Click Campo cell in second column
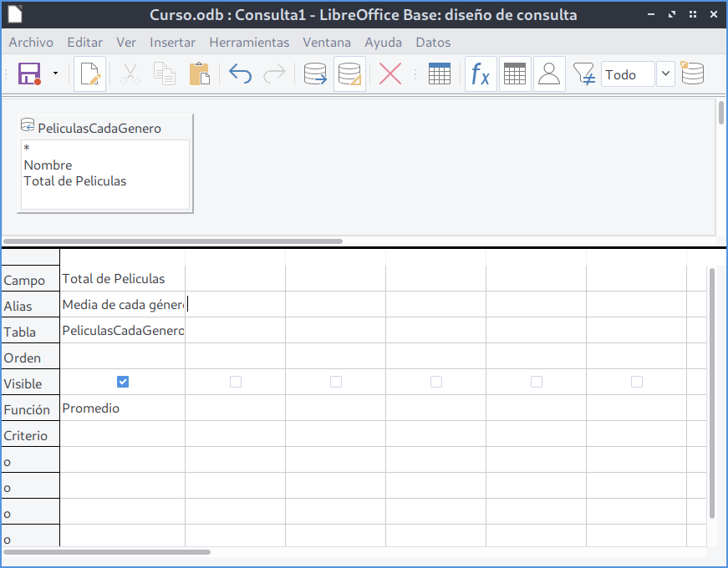The height and width of the screenshot is (568, 728). (x=236, y=278)
